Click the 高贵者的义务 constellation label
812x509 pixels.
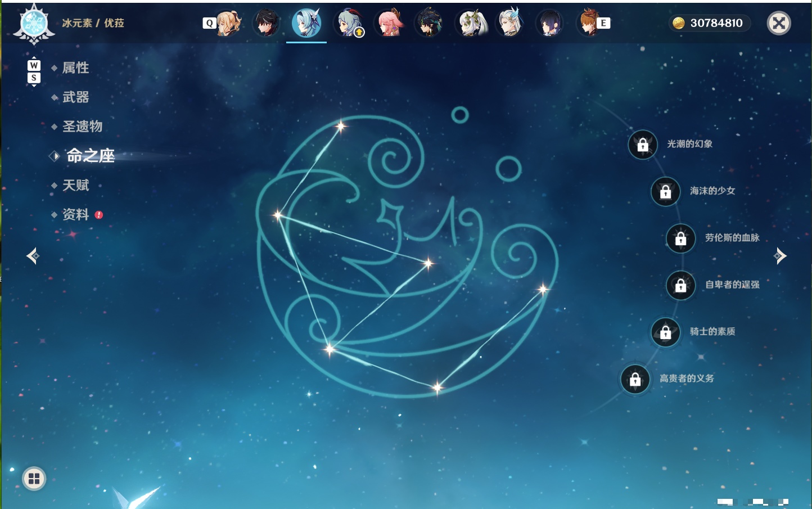pyautogui.click(x=687, y=379)
